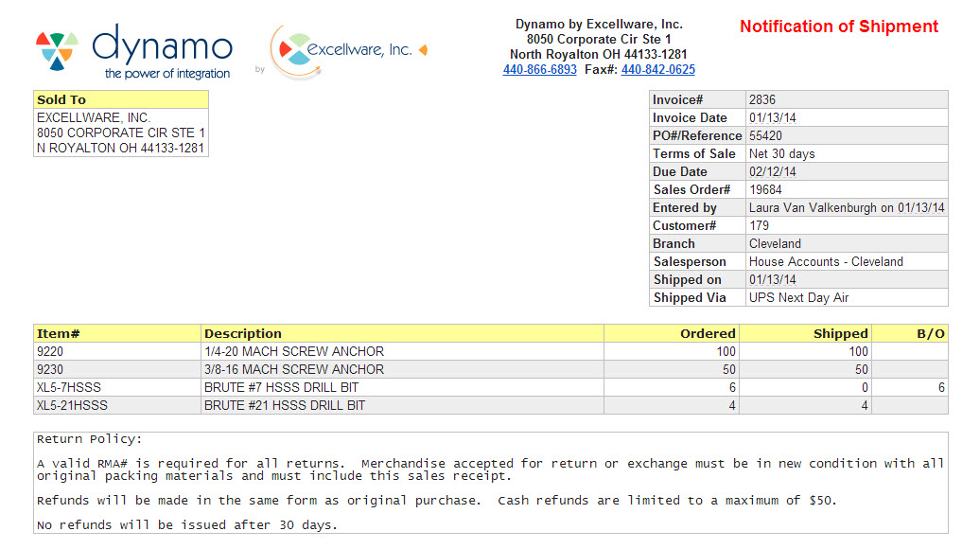Image resolution: width=980 pixels, height=549 pixels.
Task: Select the Shipped Via row showing UPS Next Day Air
Action: click(x=797, y=297)
